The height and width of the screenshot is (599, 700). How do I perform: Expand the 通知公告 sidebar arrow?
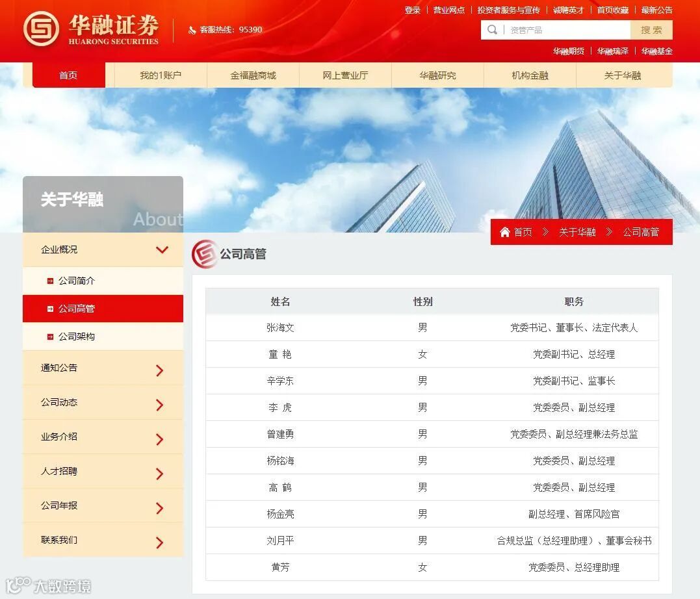pos(160,370)
